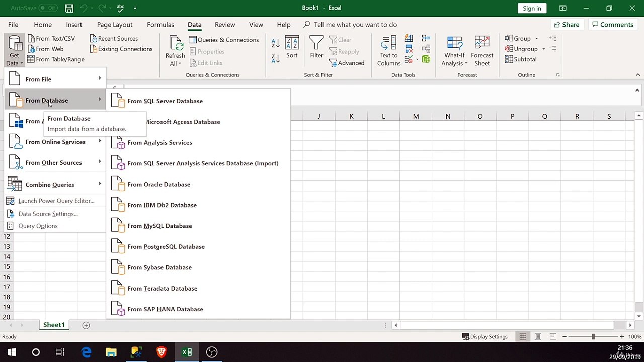This screenshot has width=644, height=362.
Task: Open Microsoft Edge from the taskbar
Action: coord(86,352)
